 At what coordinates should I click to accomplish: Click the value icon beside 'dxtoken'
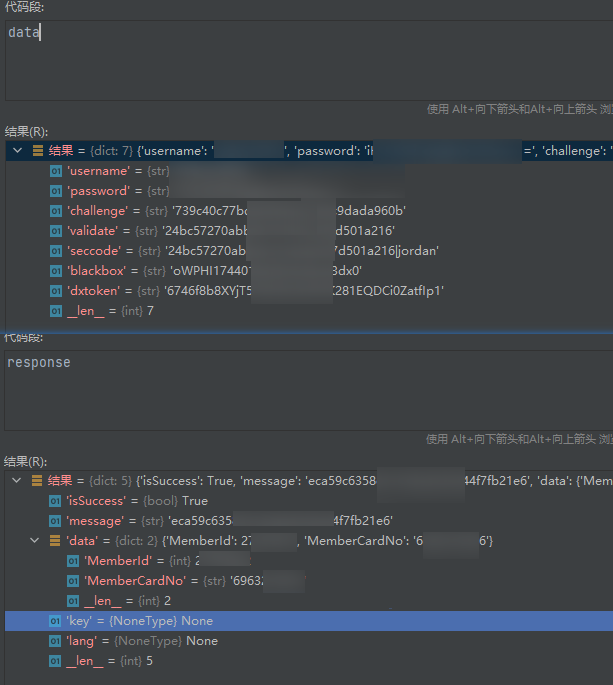pyautogui.click(x=56, y=291)
